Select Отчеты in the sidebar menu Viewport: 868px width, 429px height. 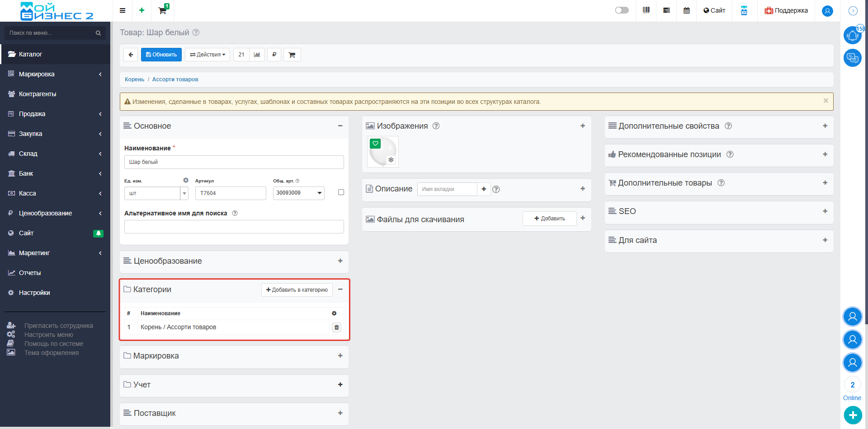[x=30, y=273]
